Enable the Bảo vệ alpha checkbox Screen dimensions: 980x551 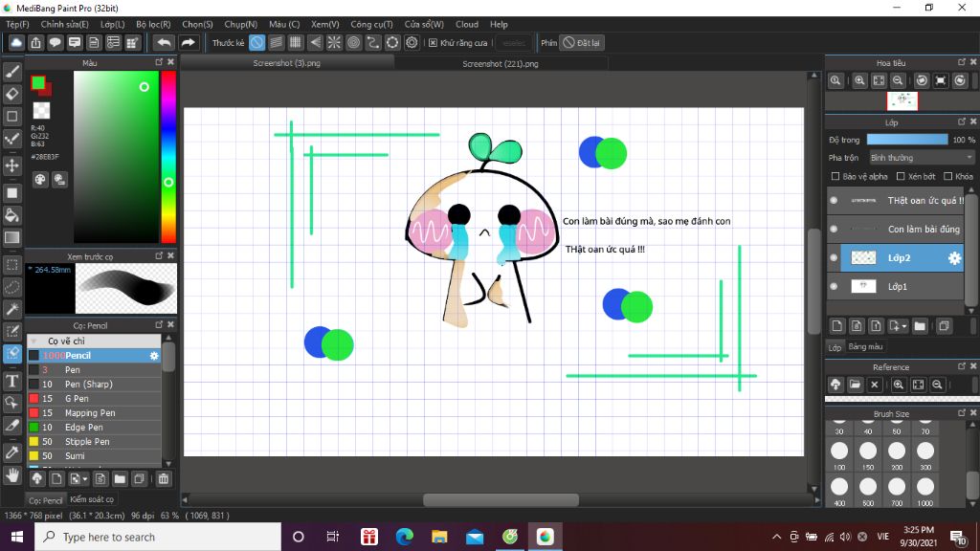835,177
